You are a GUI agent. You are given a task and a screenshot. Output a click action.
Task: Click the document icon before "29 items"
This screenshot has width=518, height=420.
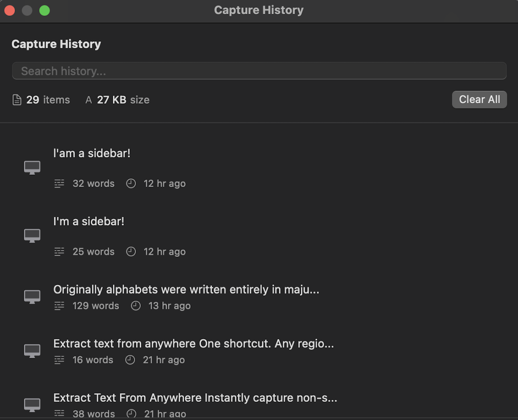click(17, 100)
